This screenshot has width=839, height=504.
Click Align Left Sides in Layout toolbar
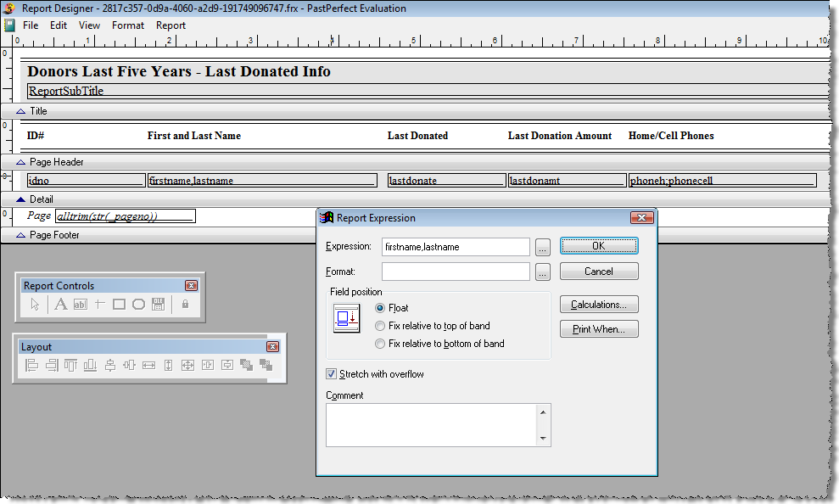(x=31, y=365)
